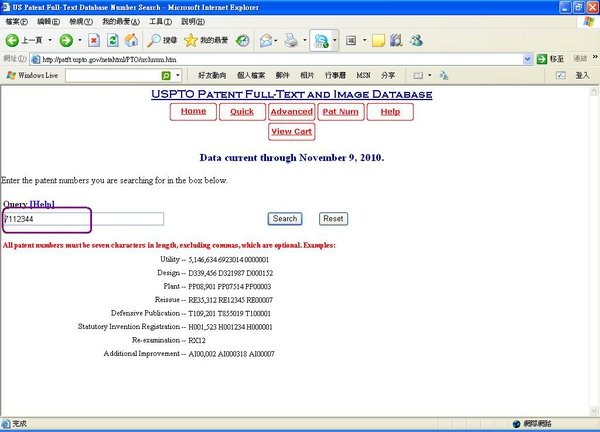This screenshot has height=432, width=600.
Task: Open the Research books toolbar icon
Action: click(396, 40)
